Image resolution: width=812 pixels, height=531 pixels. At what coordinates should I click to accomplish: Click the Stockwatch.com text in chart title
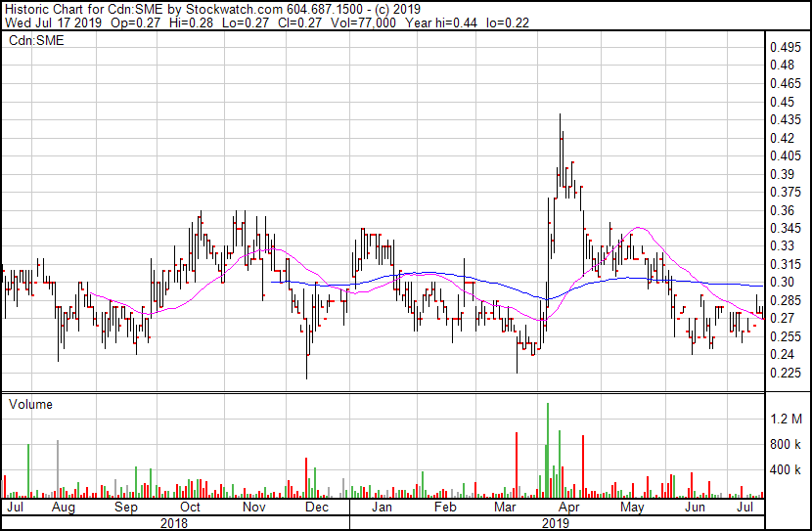[x=234, y=9]
